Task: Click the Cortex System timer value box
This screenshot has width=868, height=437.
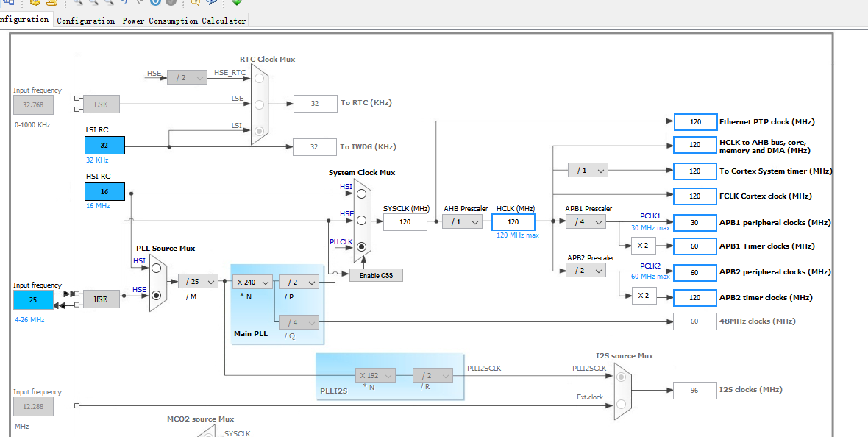Action: 695,171
